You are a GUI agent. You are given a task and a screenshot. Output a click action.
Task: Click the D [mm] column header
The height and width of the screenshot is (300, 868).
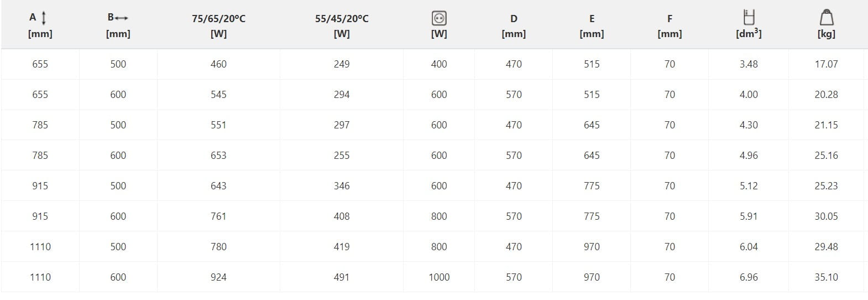[514, 25]
